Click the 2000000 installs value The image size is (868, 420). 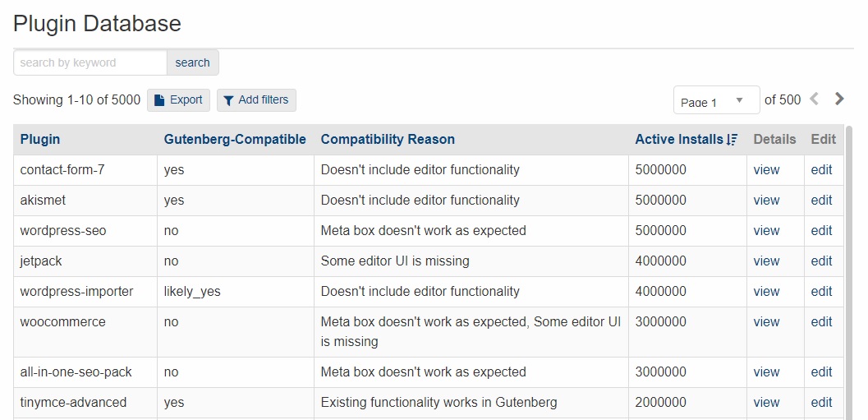coord(660,402)
